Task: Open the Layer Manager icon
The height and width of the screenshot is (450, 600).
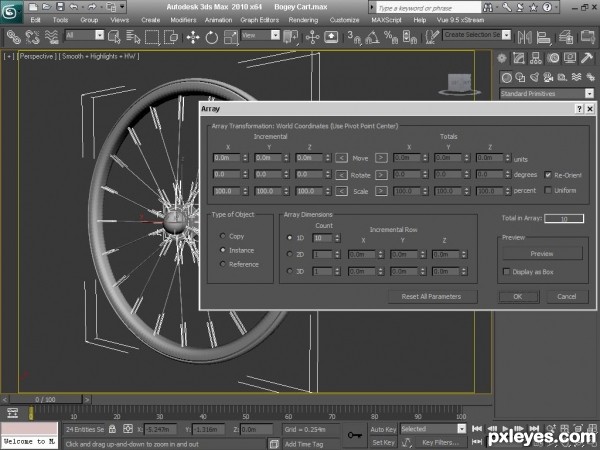Action: [x=566, y=37]
